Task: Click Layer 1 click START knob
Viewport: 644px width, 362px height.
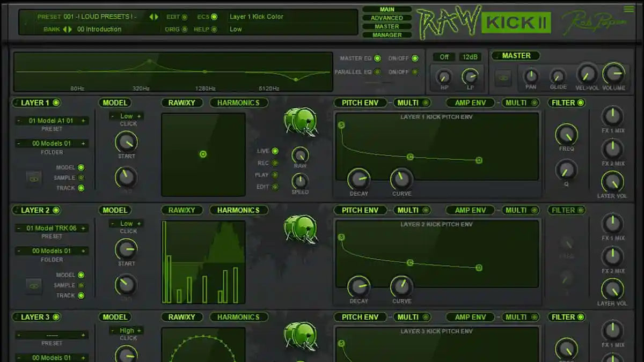Action: [126, 142]
